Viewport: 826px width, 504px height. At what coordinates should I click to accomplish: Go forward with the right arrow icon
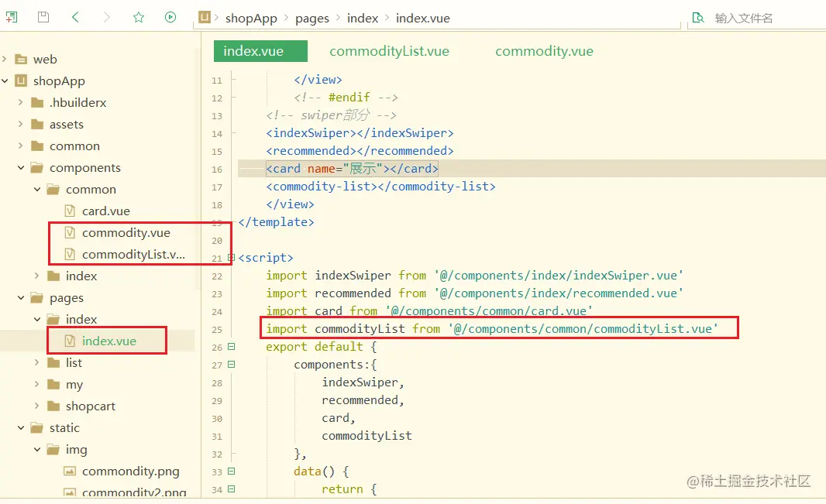click(x=107, y=17)
